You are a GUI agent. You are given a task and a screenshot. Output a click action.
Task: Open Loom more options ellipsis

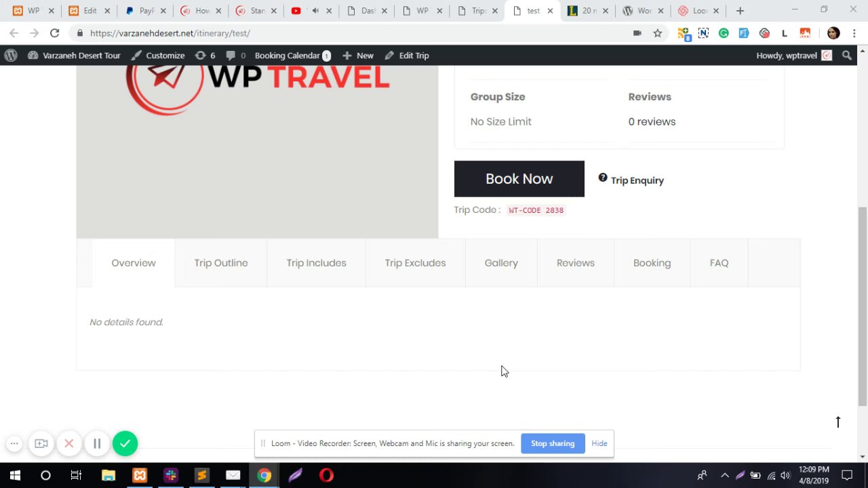point(14,443)
